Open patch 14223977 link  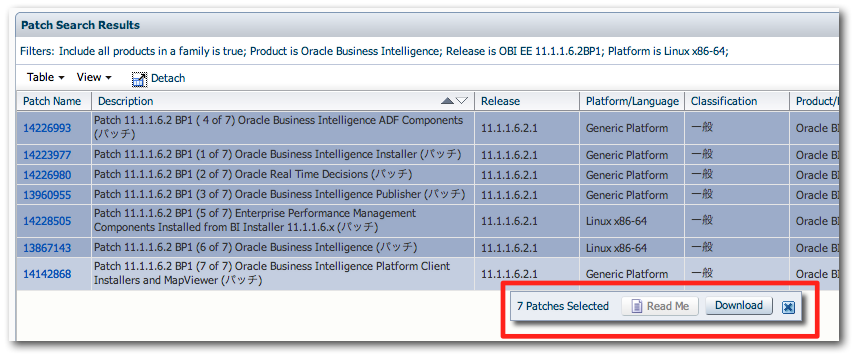point(47,155)
